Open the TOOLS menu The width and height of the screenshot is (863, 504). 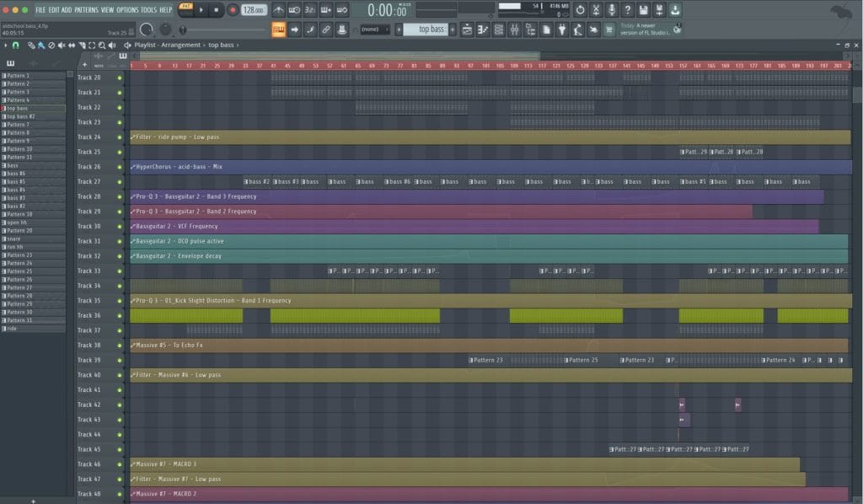[148, 10]
